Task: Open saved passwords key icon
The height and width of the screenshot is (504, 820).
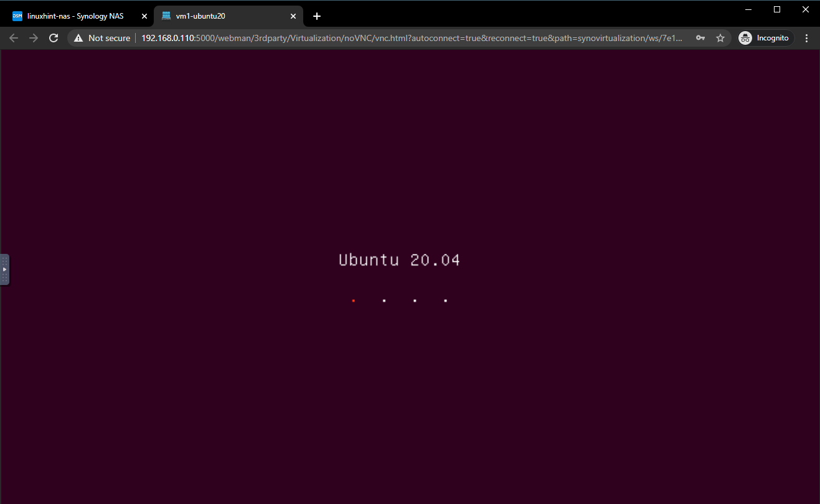Action: [x=700, y=38]
